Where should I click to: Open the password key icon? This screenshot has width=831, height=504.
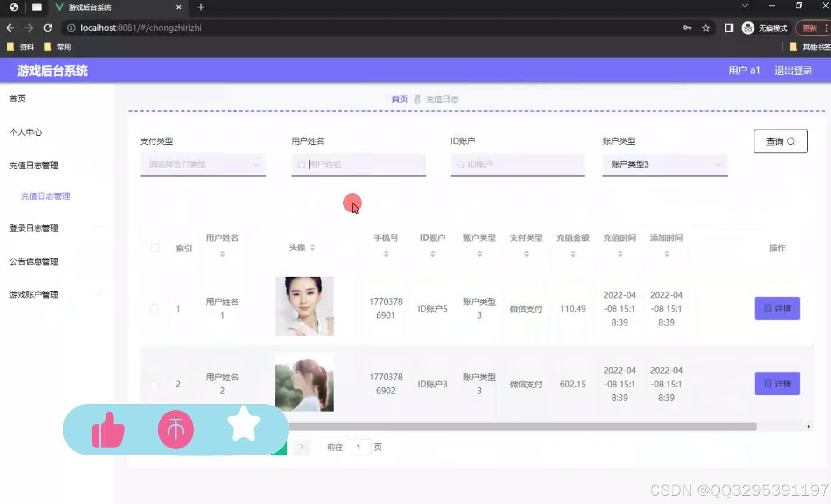point(687,28)
